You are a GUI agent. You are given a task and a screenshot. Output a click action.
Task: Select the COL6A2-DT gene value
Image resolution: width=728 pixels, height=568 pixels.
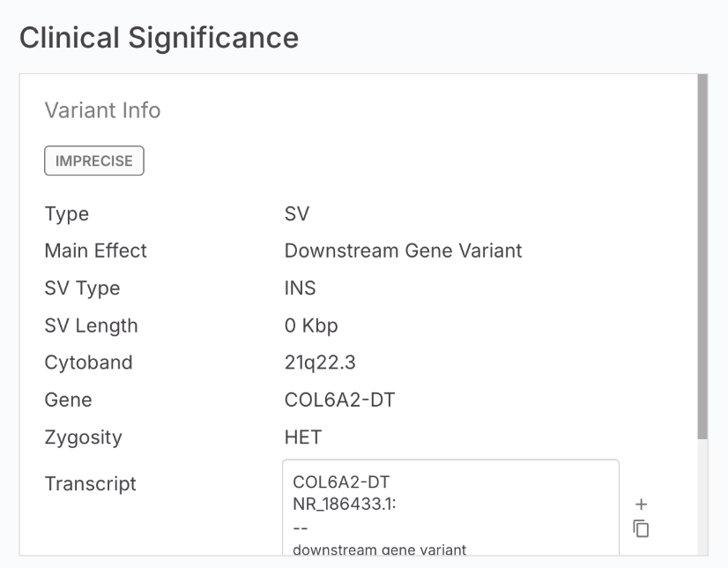pyautogui.click(x=339, y=400)
